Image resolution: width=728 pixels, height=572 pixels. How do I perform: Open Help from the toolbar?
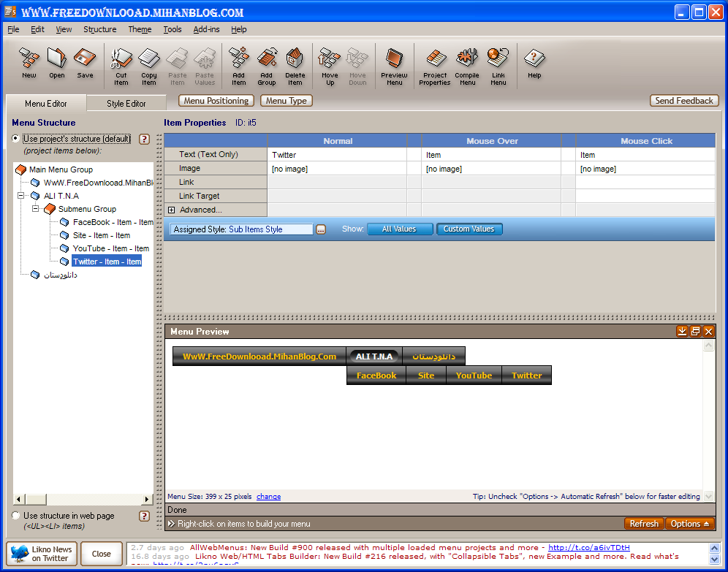(534, 63)
